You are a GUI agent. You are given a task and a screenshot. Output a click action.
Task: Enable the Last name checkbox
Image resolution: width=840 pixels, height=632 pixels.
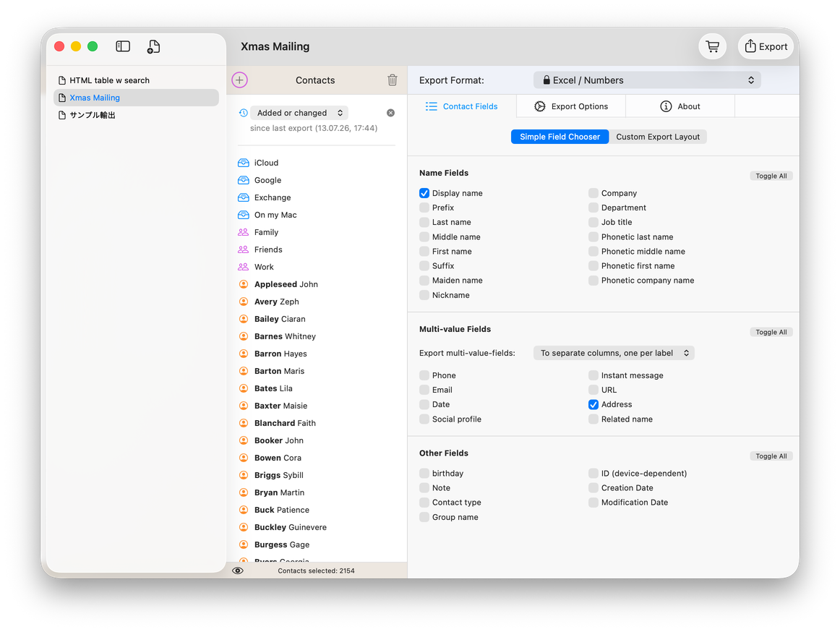[x=424, y=222]
